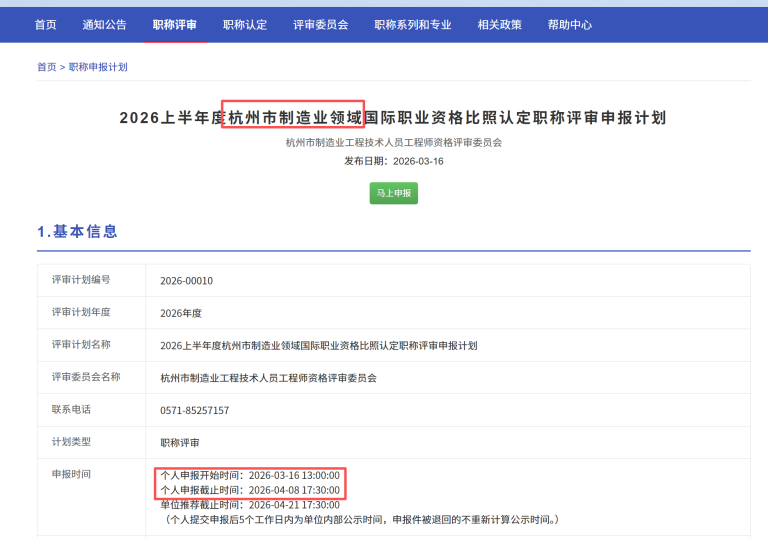The height and width of the screenshot is (538, 768).
Task: Click the 1.基本信息 section heading
Action: 78,232
